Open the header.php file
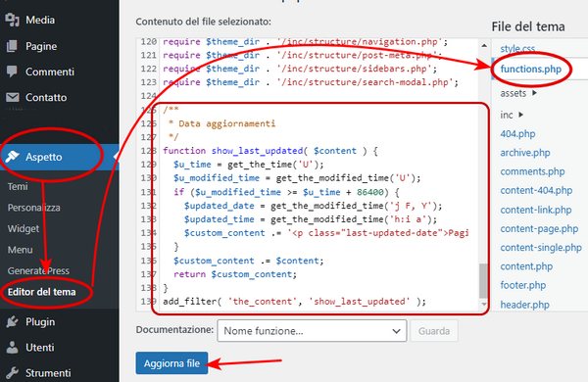Image resolution: width=588 pixels, height=382 pixels. (x=524, y=305)
